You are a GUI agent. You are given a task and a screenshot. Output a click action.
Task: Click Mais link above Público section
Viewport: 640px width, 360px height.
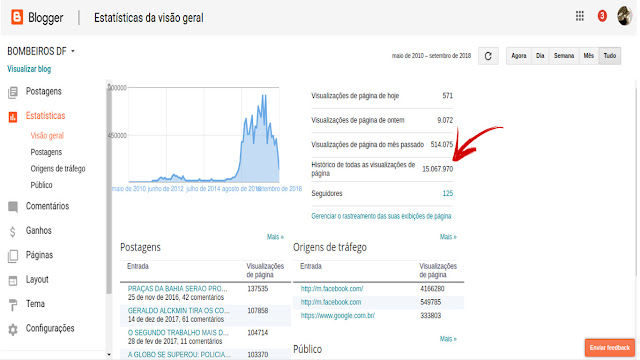click(x=448, y=339)
